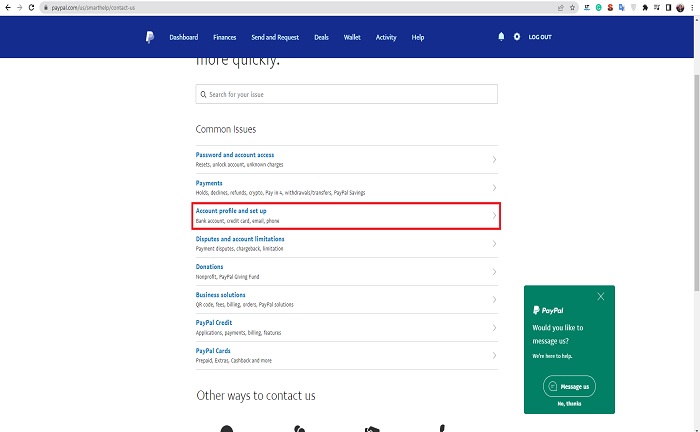
Task: Expand Business solutions chevron
Action: click(494, 299)
